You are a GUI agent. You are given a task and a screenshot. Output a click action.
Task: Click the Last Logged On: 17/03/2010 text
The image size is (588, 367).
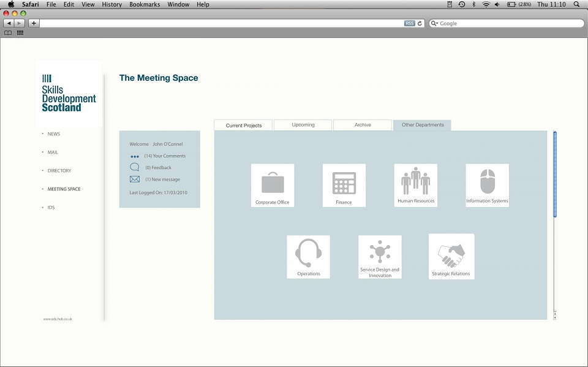pyautogui.click(x=158, y=192)
